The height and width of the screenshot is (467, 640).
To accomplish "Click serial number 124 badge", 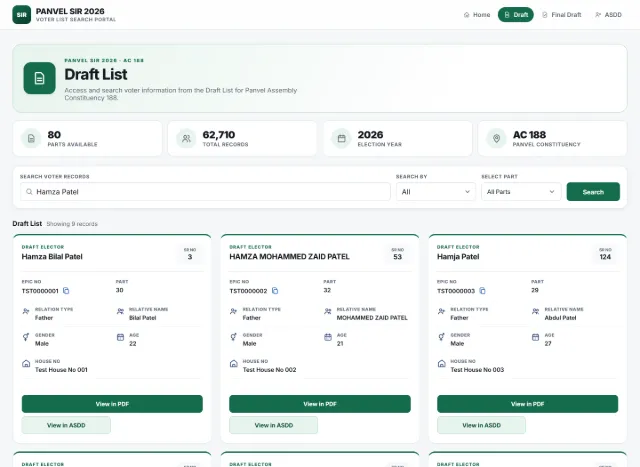I will (605, 254).
